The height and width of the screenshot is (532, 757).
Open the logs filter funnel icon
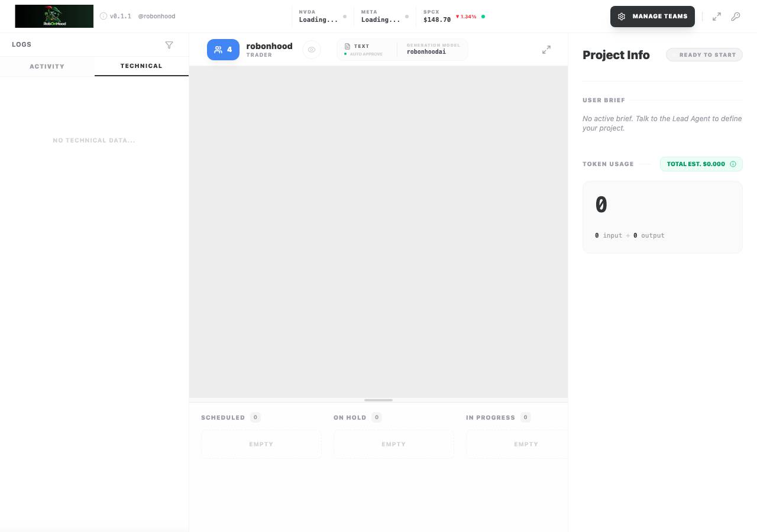pyautogui.click(x=169, y=45)
